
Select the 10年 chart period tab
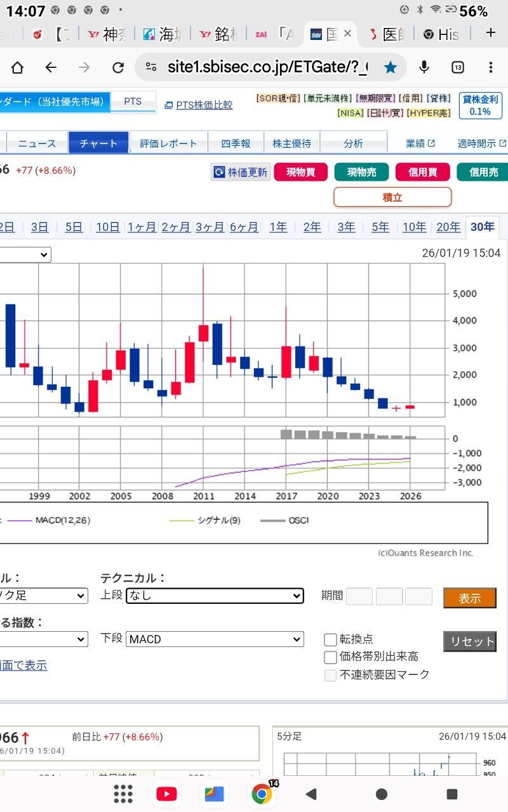click(414, 227)
